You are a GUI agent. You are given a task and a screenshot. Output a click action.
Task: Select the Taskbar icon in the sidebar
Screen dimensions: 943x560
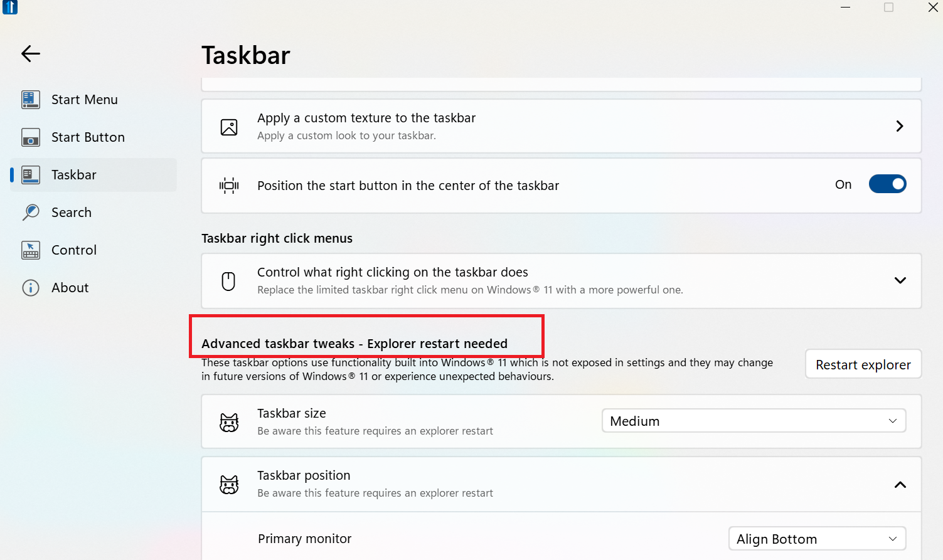pyautogui.click(x=30, y=174)
